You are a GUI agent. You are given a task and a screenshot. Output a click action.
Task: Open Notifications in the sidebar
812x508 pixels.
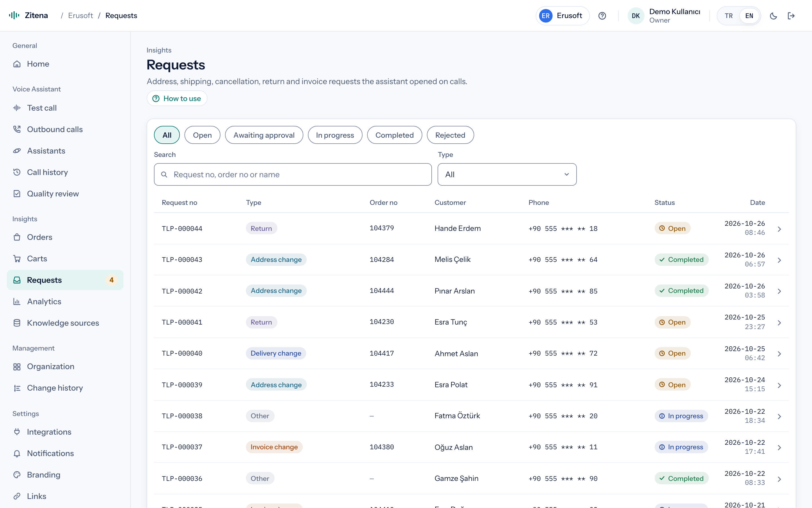click(65, 454)
